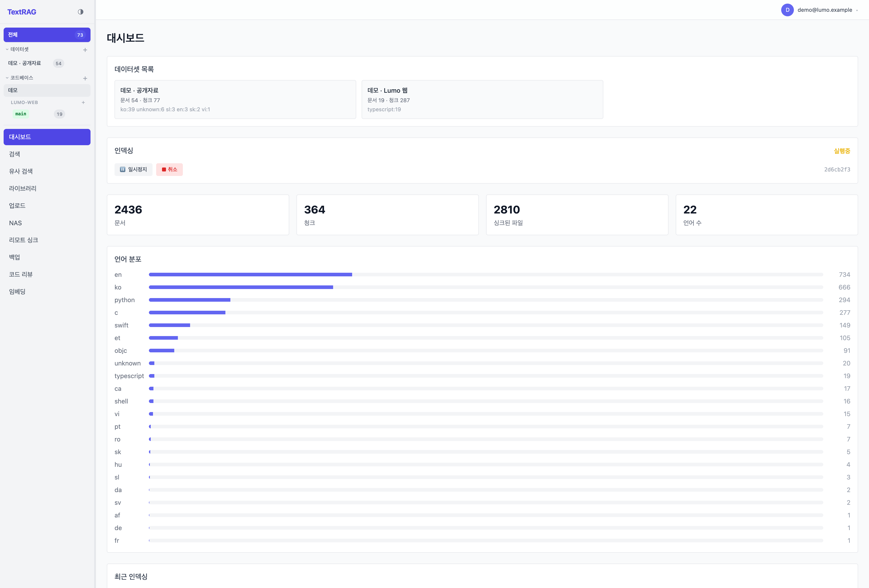Go to 업로드 page

[x=47, y=206]
